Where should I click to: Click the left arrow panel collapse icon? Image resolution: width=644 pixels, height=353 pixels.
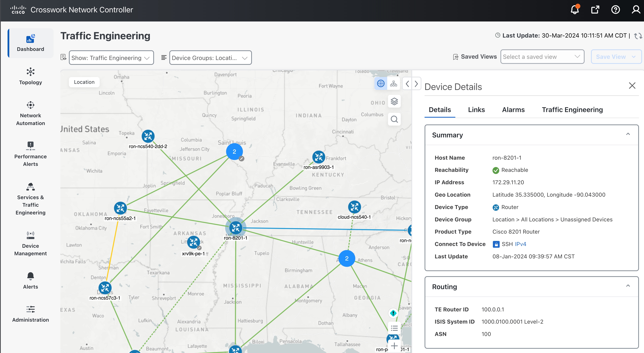(407, 83)
